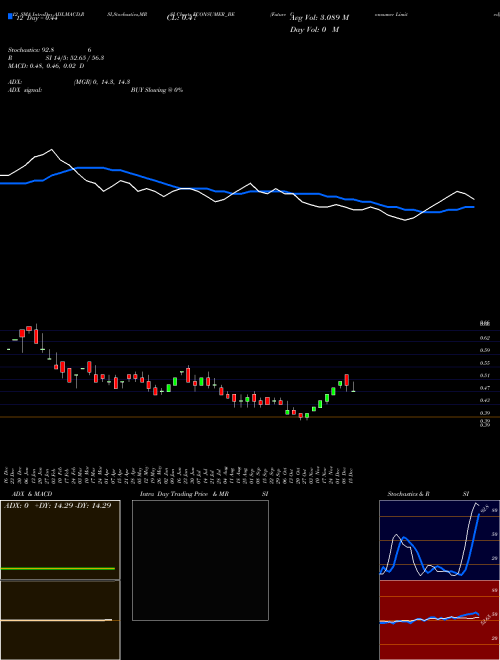Click the '12 Day = 0.44' legend text

tap(36, 18)
